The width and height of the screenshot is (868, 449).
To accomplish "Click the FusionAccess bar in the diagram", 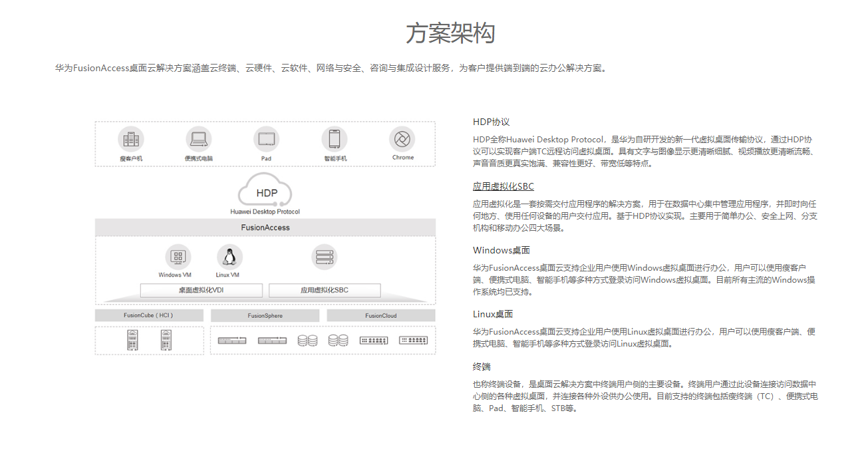I will [265, 227].
